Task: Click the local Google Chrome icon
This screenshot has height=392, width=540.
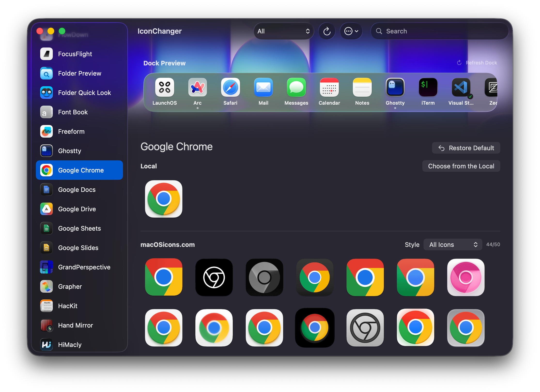Action: tap(164, 199)
